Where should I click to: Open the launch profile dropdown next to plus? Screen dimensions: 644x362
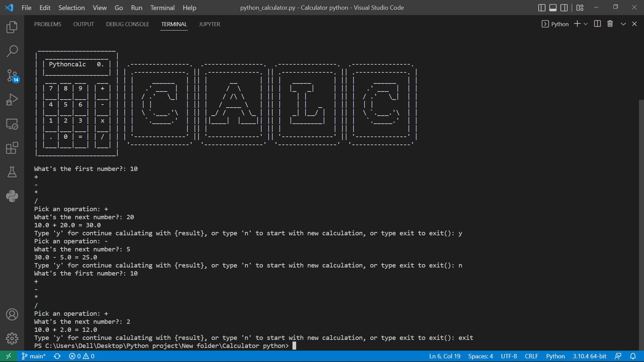(x=586, y=24)
